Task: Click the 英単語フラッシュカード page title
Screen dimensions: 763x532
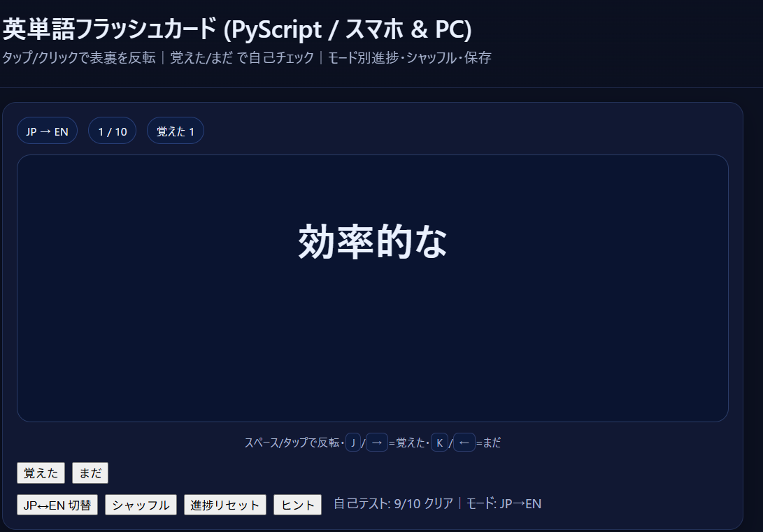Action: [x=238, y=29]
